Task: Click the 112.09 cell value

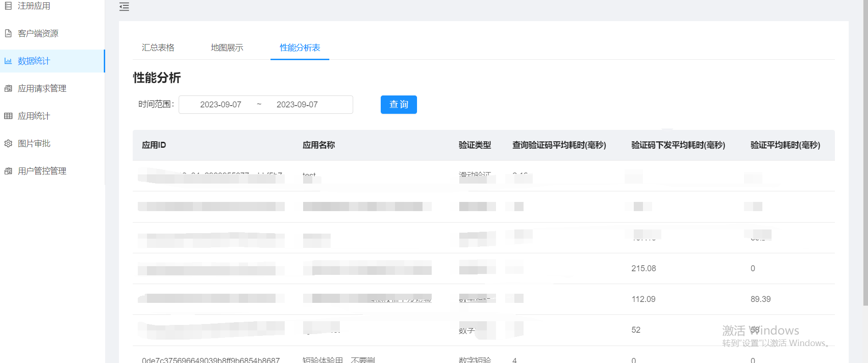Action: tap(643, 299)
